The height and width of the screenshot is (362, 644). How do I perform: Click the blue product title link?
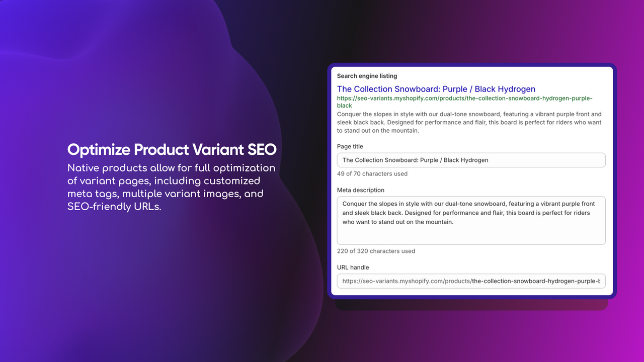[436, 89]
